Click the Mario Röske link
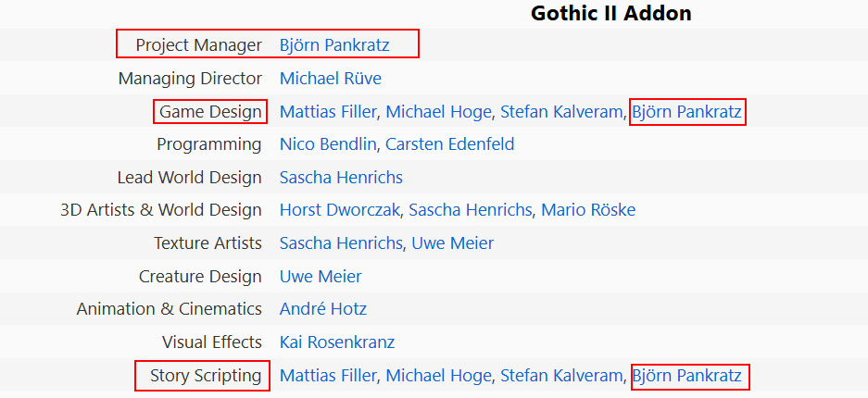 [x=588, y=210]
